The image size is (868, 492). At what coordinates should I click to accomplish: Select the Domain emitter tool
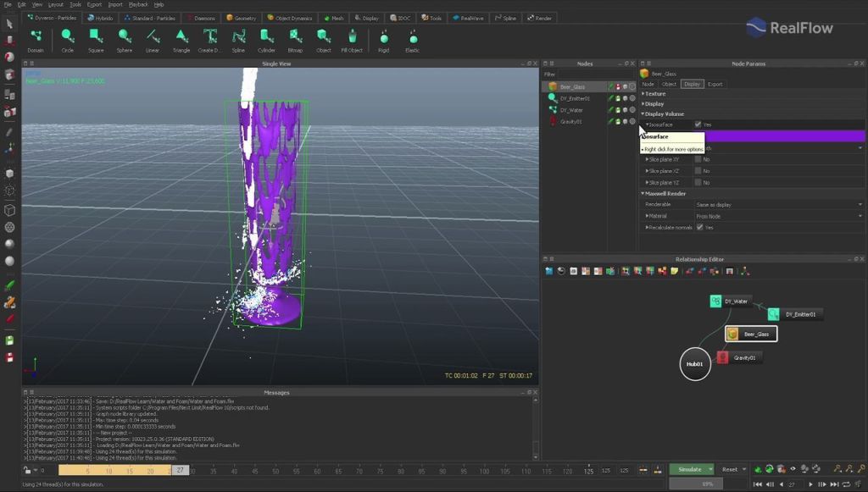point(36,36)
